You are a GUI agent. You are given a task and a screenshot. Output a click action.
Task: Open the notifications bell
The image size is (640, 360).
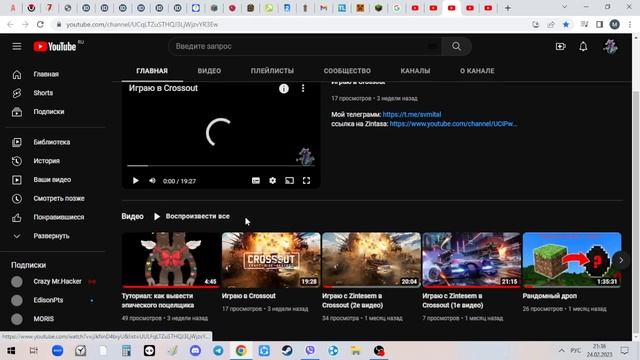tap(583, 47)
